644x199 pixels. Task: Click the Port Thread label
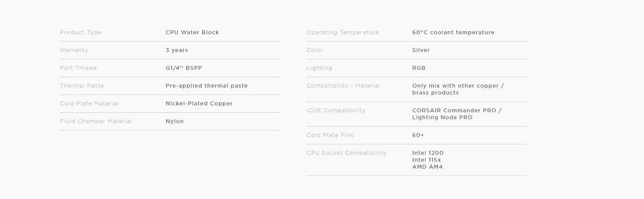pos(78,68)
